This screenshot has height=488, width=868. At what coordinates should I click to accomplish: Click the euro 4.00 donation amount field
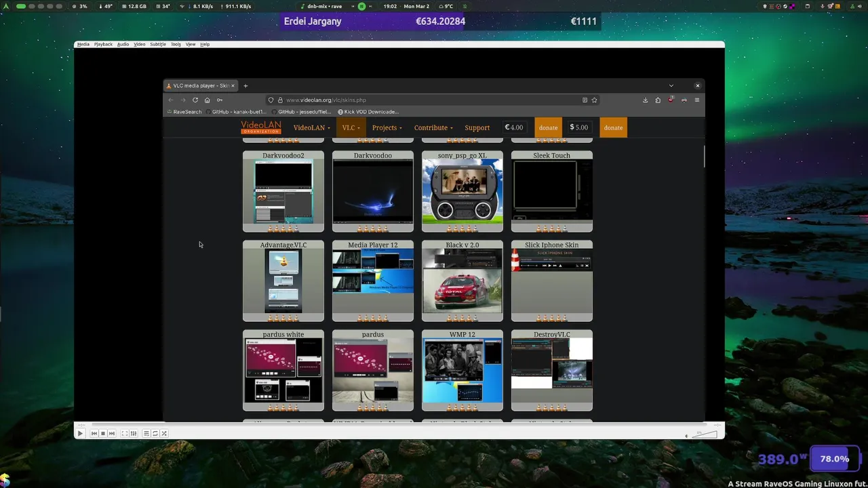point(514,127)
